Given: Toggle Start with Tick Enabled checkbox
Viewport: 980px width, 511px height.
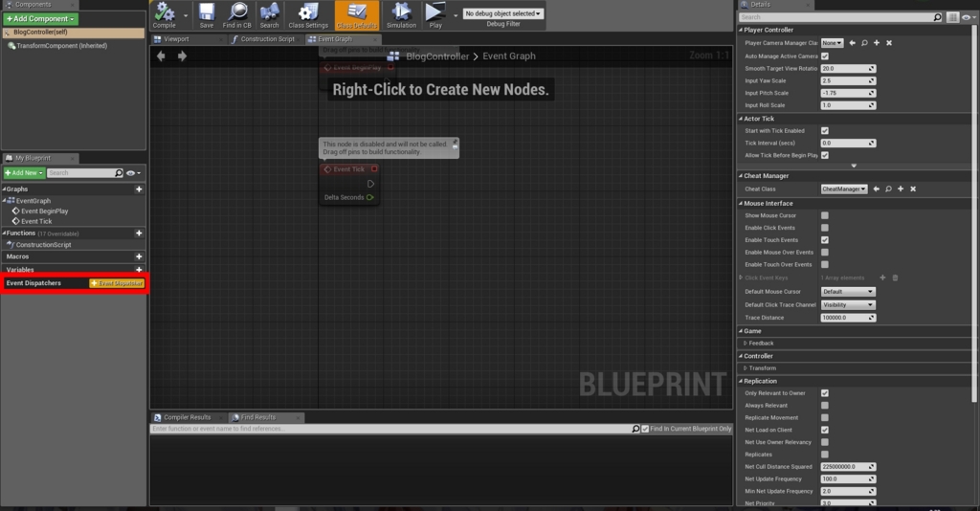Looking at the screenshot, I should point(824,130).
